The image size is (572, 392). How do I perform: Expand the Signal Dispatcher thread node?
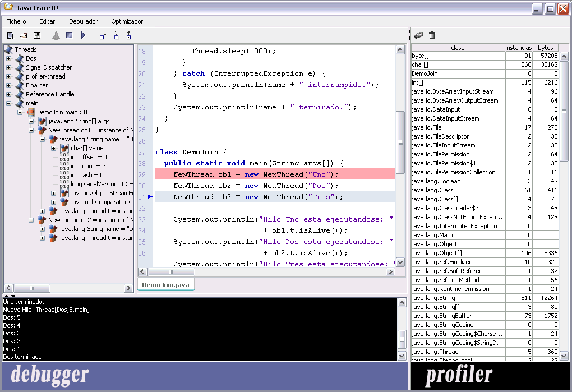click(8, 67)
